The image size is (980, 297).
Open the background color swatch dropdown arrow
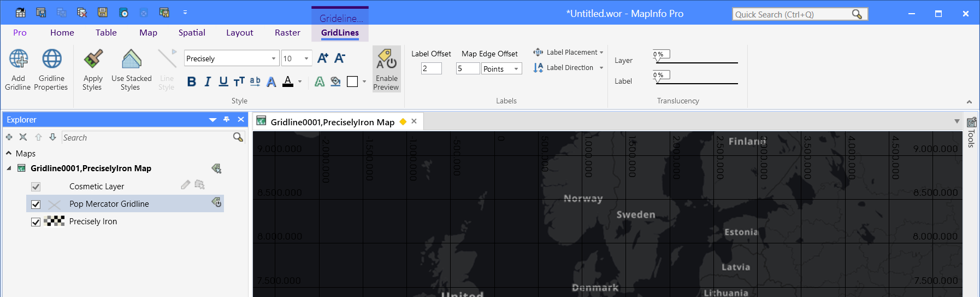pyautogui.click(x=364, y=82)
